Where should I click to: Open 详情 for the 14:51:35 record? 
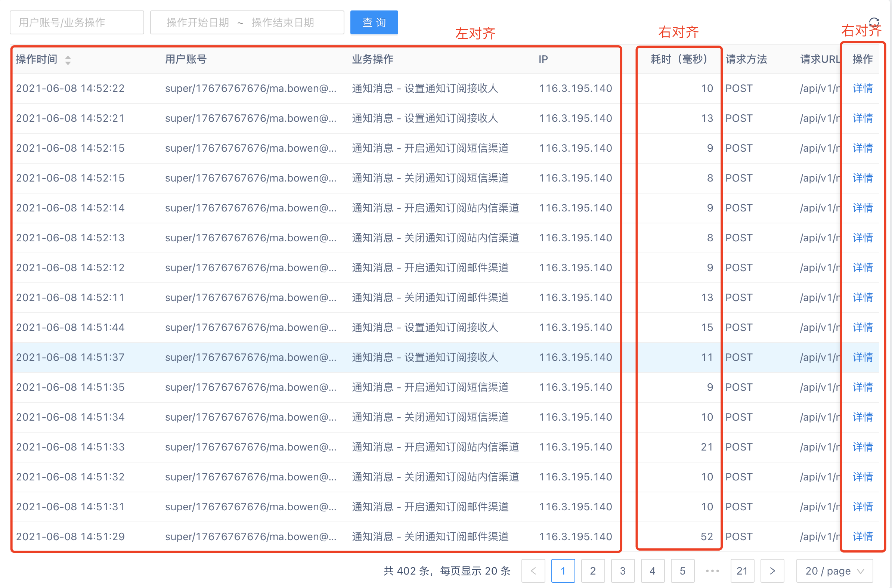862,387
